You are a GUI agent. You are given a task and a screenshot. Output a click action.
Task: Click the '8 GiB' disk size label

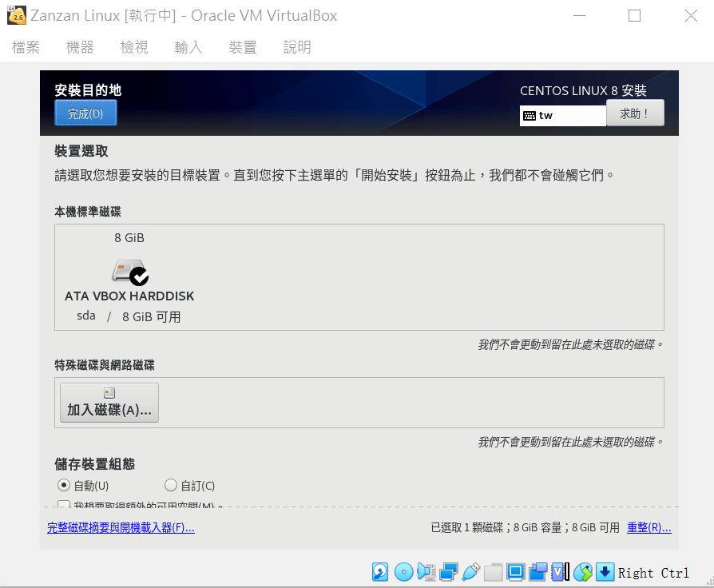click(x=129, y=238)
